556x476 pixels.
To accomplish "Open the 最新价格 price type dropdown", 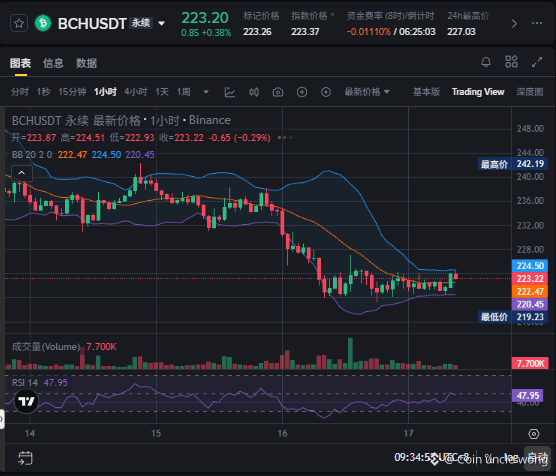I will [367, 92].
